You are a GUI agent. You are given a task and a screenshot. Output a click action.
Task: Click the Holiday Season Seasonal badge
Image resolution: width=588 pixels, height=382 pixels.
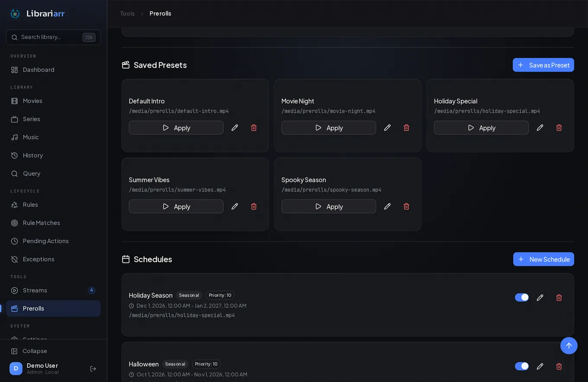[189, 295]
